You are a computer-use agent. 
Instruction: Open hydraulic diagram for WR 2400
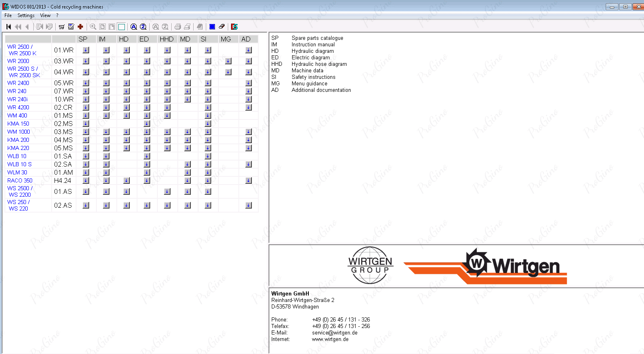tap(127, 83)
